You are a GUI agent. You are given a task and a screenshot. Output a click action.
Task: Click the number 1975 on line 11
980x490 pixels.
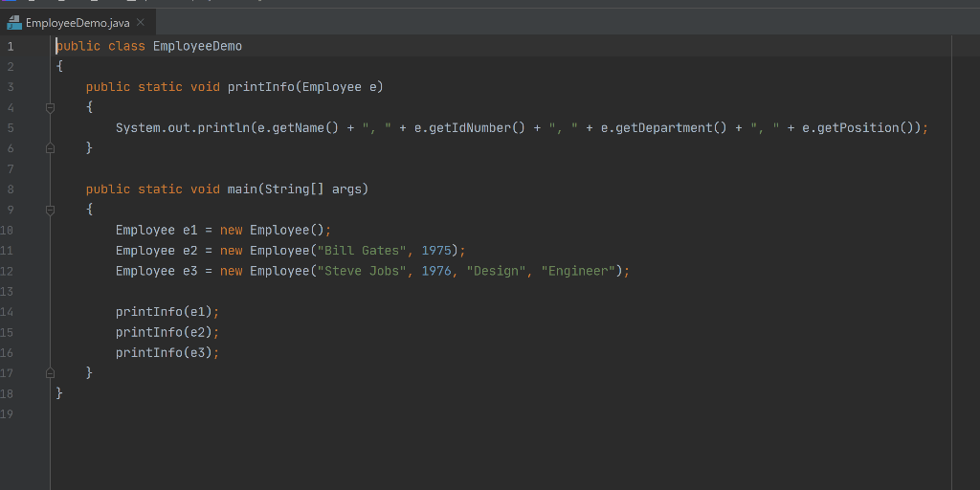[x=436, y=251]
